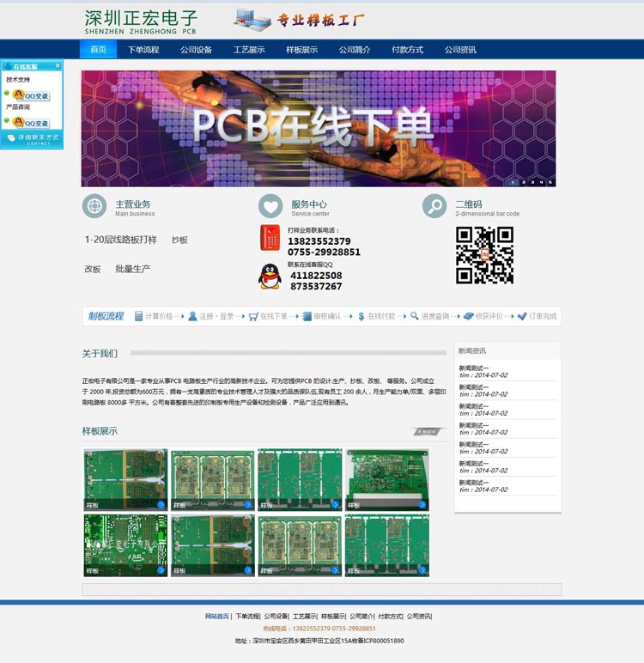Open the last 新闻测试一 news item

click(x=474, y=483)
